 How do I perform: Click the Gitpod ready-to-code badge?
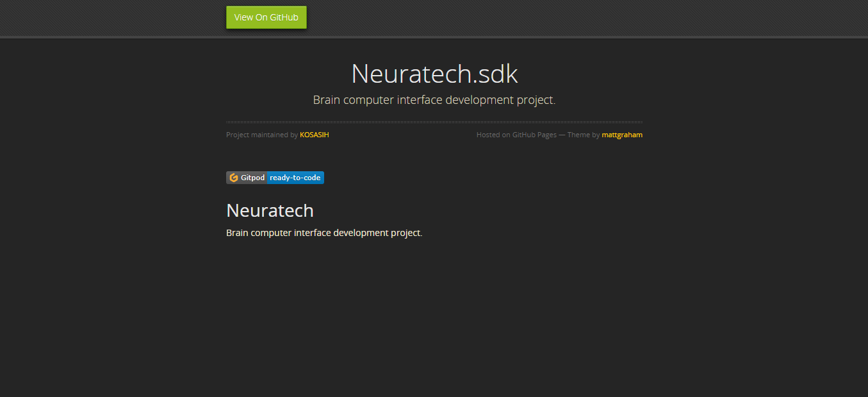[x=275, y=178]
